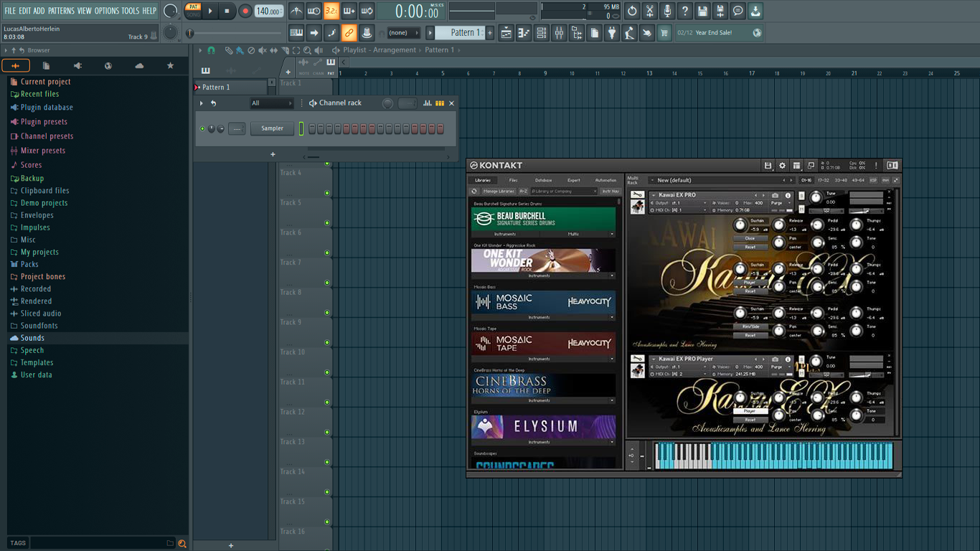Image resolution: width=980 pixels, height=551 pixels.
Task: Open Beau Burchell library dropdown arrow
Action: coord(612,234)
